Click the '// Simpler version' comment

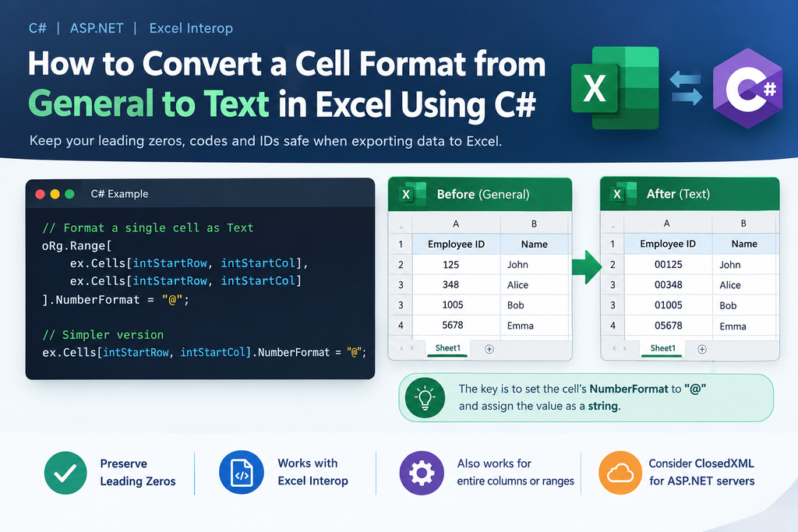[103, 335]
